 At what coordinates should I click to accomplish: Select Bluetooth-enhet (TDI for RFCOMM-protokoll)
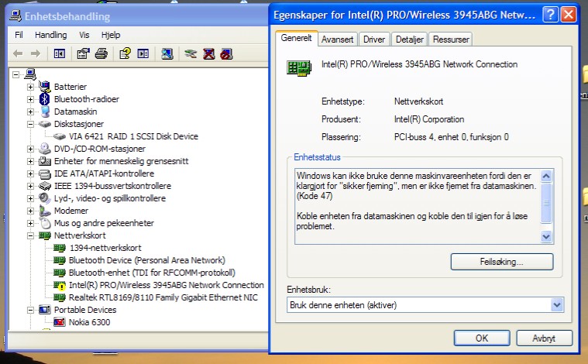[153, 273]
